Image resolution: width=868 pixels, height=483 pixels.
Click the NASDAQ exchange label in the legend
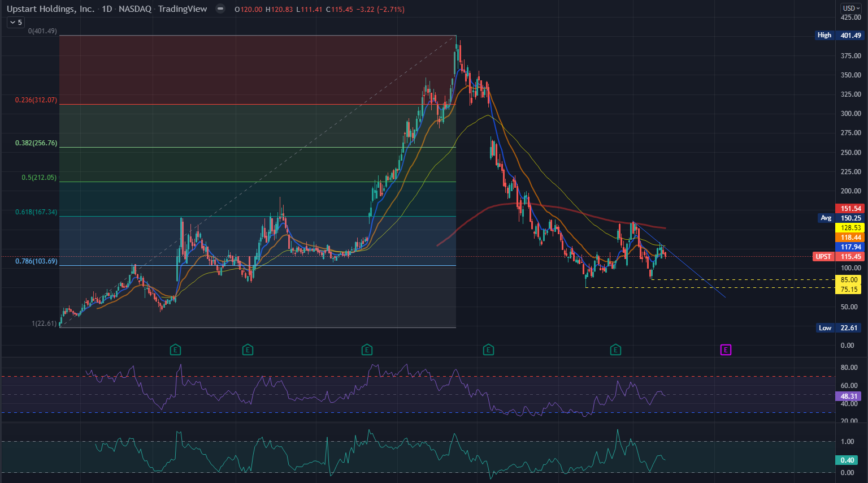pyautogui.click(x=135, y=9)
